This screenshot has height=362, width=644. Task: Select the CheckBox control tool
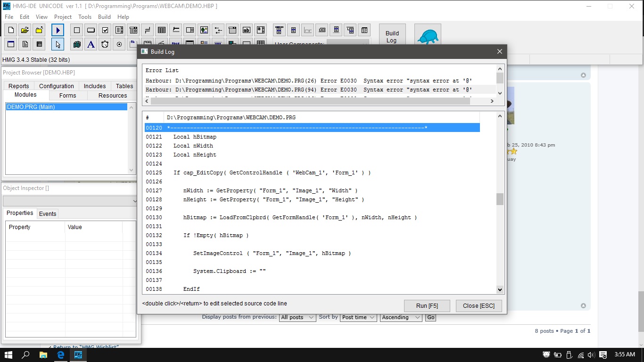(105, 30)
